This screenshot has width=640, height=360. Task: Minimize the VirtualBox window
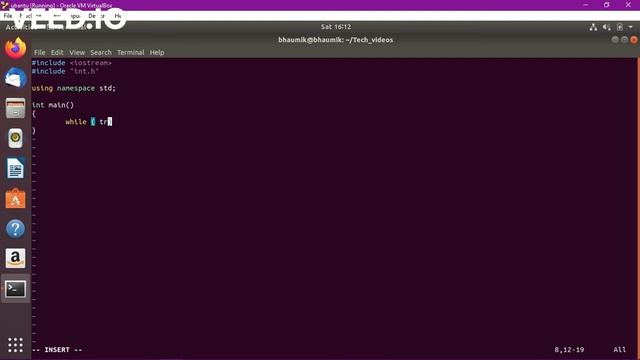pos(586,5)
